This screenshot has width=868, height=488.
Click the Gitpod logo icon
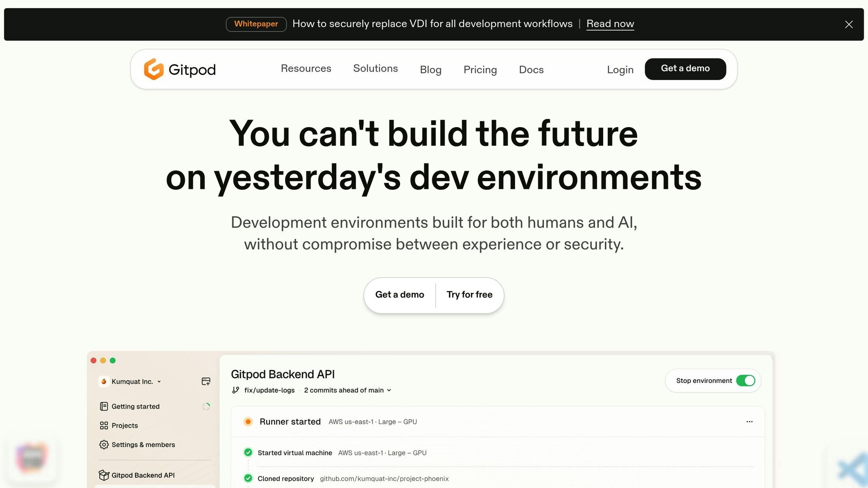(153, 69)
